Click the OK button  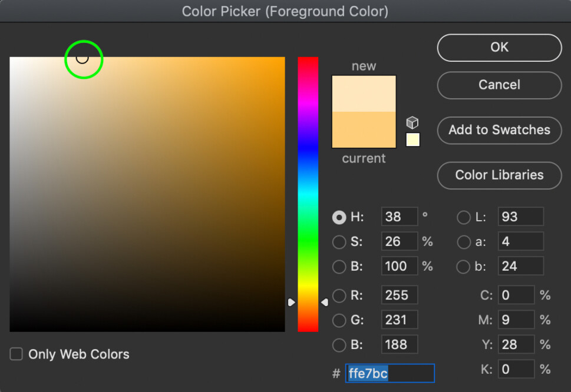pos(499,48)
